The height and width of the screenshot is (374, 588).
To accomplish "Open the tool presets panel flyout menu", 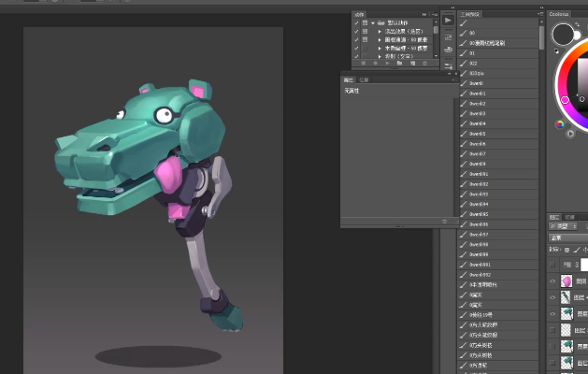I will 540,14.
